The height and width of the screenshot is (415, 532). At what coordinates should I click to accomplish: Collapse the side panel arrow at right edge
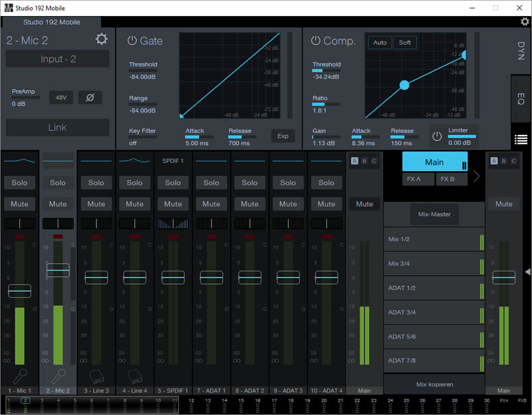pyautogui.click(x=527, y=271)
